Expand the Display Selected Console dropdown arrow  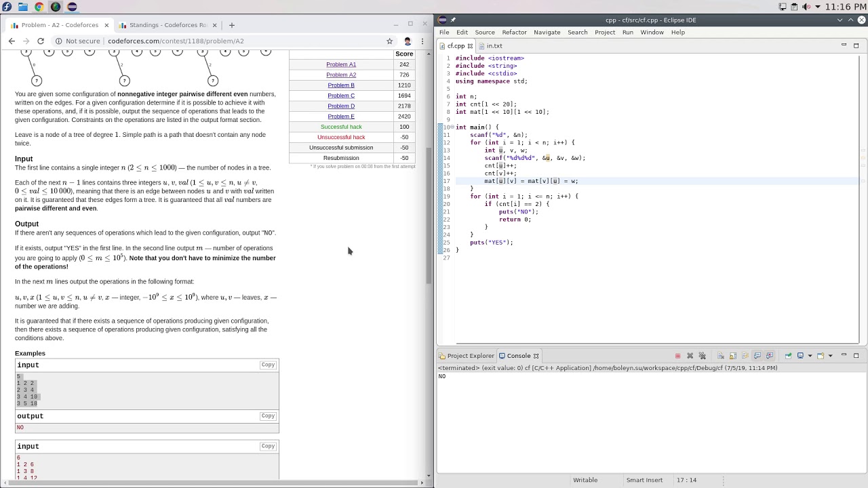(809, 356)
